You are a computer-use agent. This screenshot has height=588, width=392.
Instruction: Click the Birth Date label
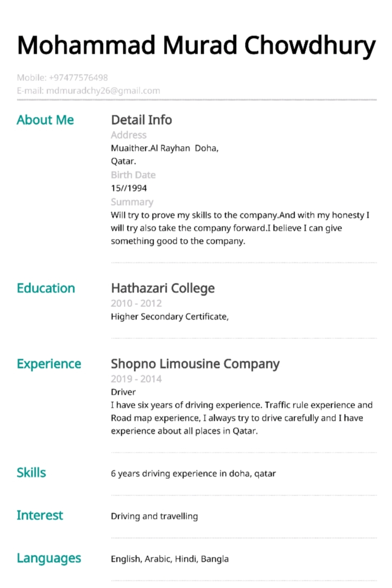coord(133,175)
